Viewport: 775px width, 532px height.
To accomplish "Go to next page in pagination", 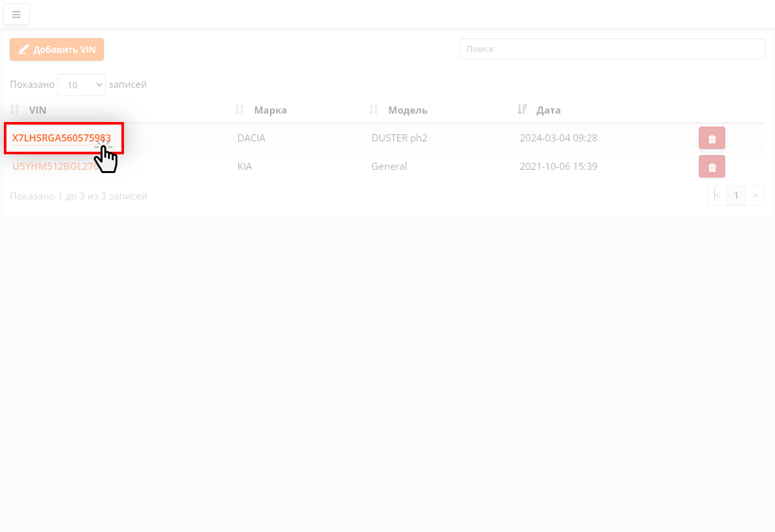I will tap(755, 196).
